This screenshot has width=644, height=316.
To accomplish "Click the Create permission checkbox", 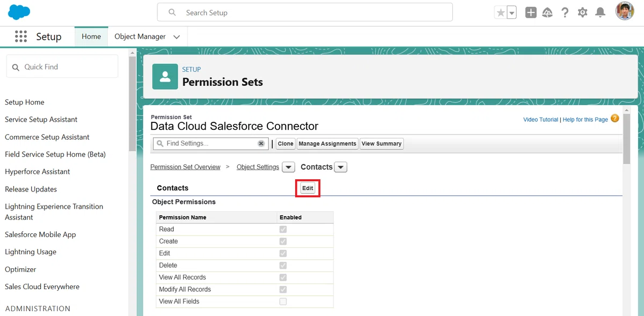I will point(283,241).
